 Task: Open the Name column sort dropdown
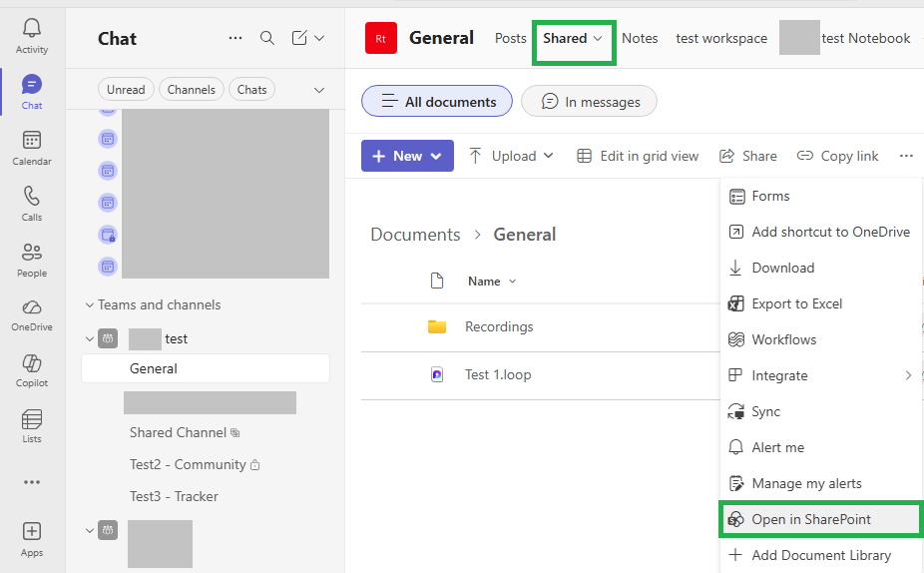click(x=513, y=282)
